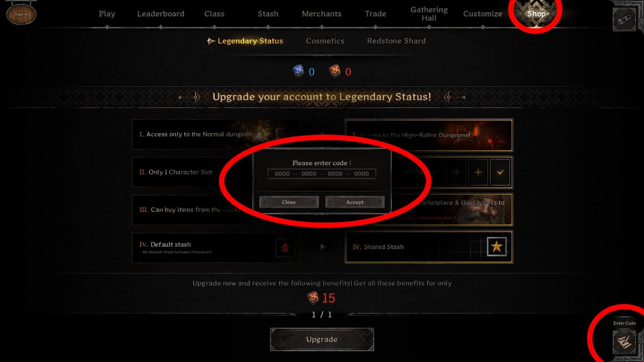Click the red lock stash icon

(285, 247)
